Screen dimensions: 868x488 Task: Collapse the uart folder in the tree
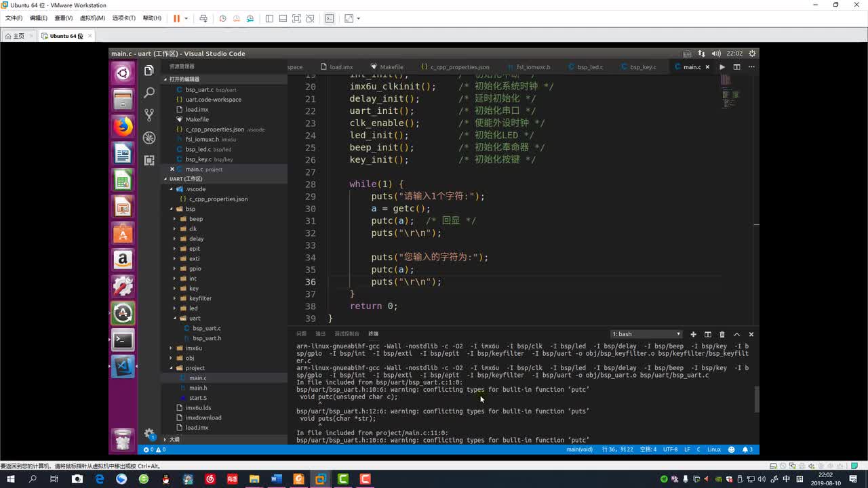174,318
